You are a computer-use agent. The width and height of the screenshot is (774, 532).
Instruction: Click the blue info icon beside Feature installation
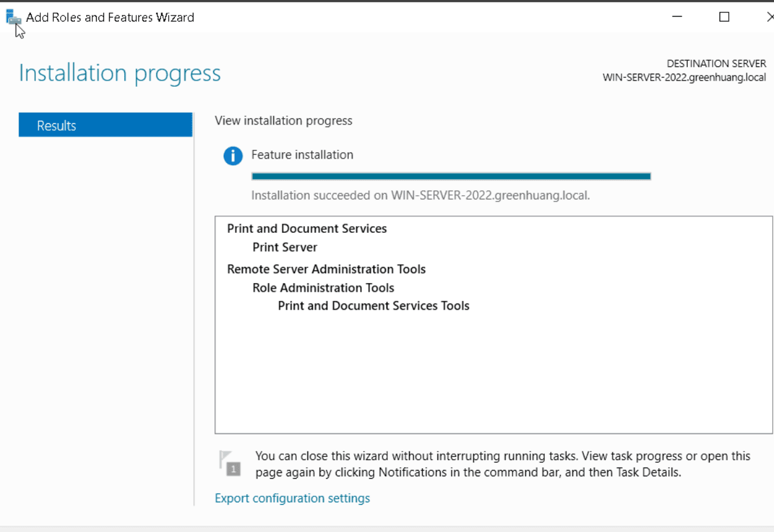pyautogui.click(x=233, y=156)
